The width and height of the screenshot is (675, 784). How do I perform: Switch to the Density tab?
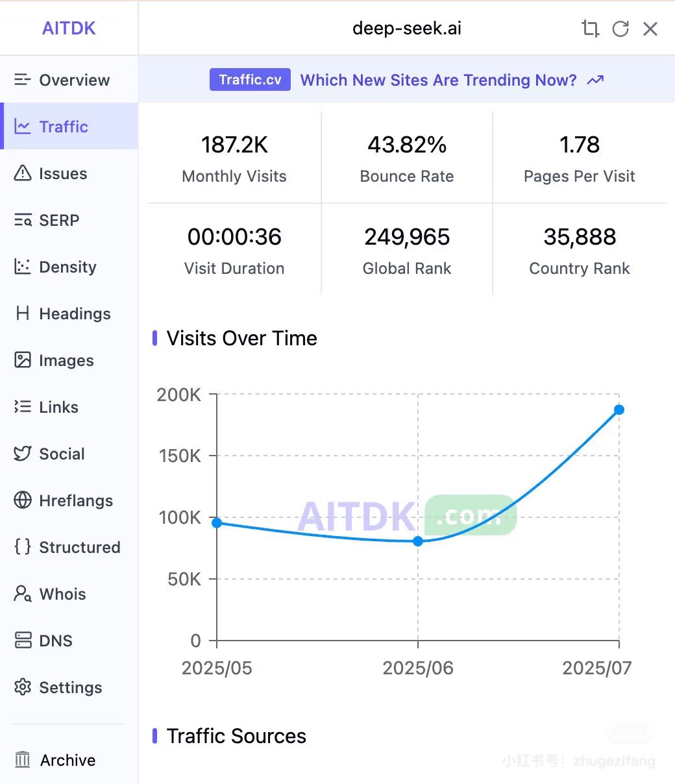(x=67, y=267)
